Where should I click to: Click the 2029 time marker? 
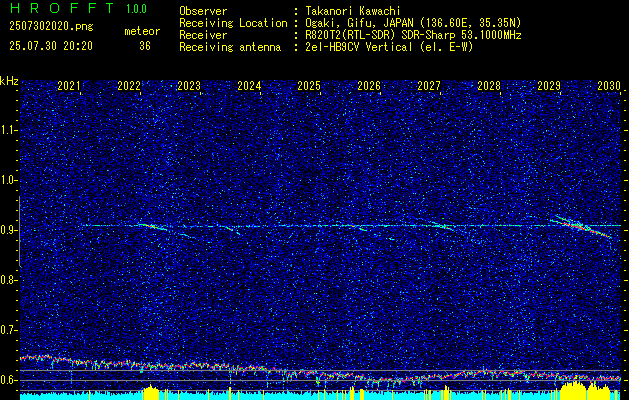[549, 86]
